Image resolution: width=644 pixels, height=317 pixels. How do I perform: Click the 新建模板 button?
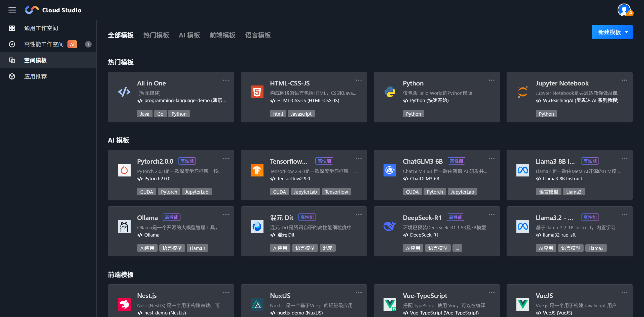612,32
